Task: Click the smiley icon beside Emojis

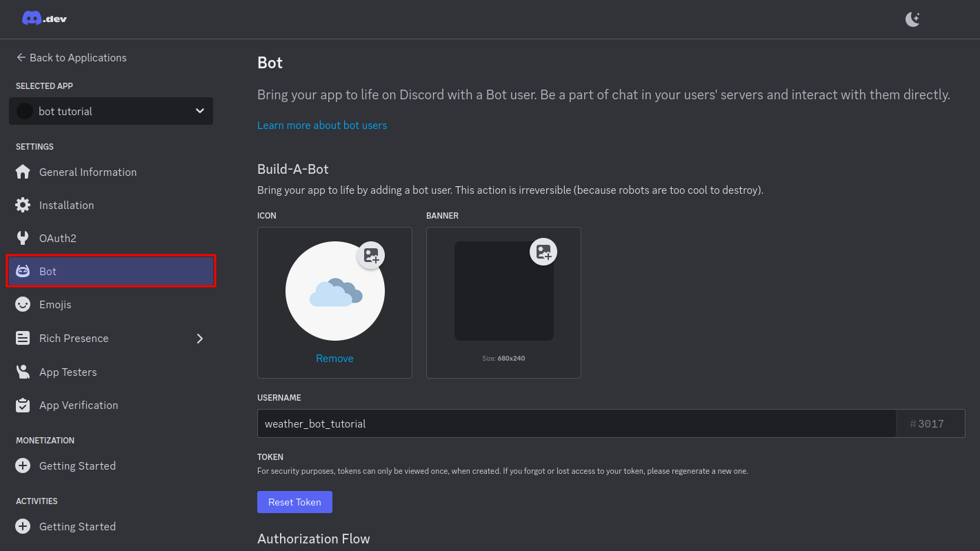Action: pyautogui.click(x=23, y=304)
